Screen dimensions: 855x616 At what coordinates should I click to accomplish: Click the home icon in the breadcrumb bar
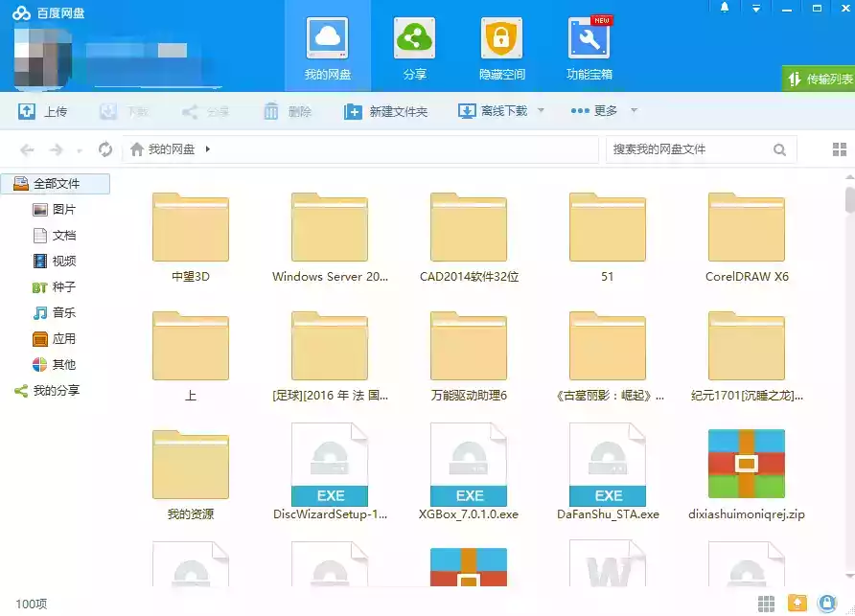click(x=137, y=148)
